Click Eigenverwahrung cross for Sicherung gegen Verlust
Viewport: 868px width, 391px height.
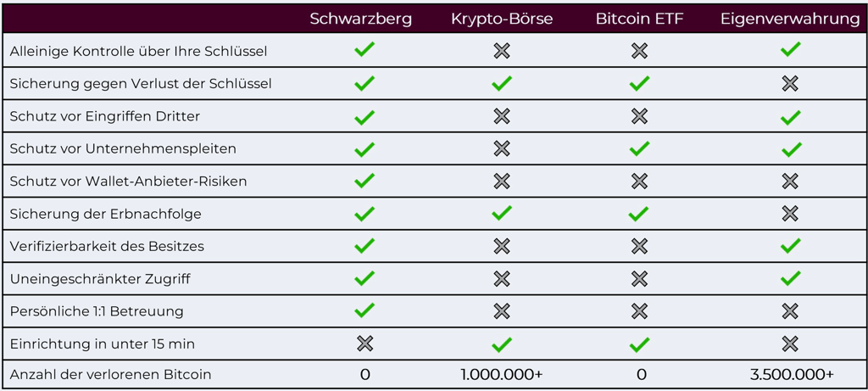click(790, 84)
